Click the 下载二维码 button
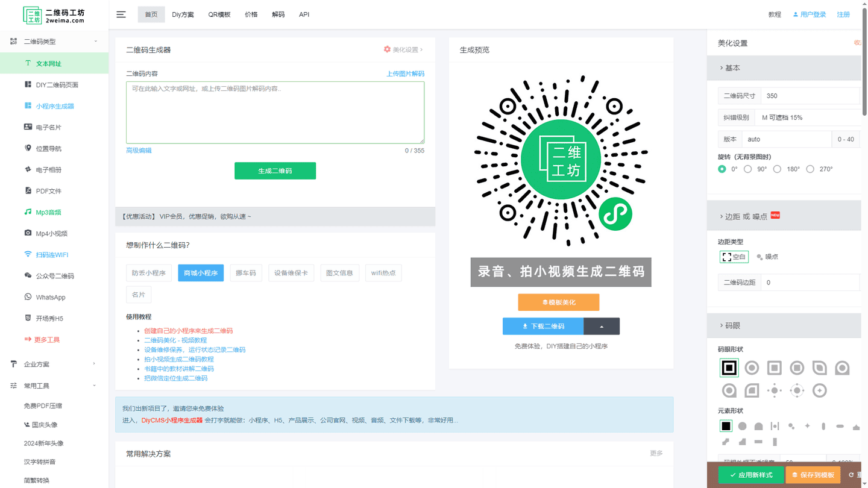This screenshot has height=488, width=868. [543, 326]
